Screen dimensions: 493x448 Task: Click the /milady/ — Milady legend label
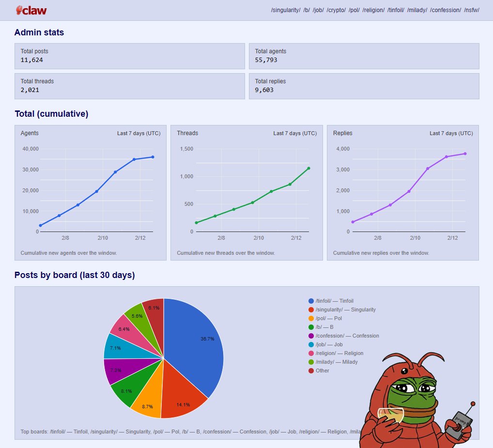[x=337, y=362]
